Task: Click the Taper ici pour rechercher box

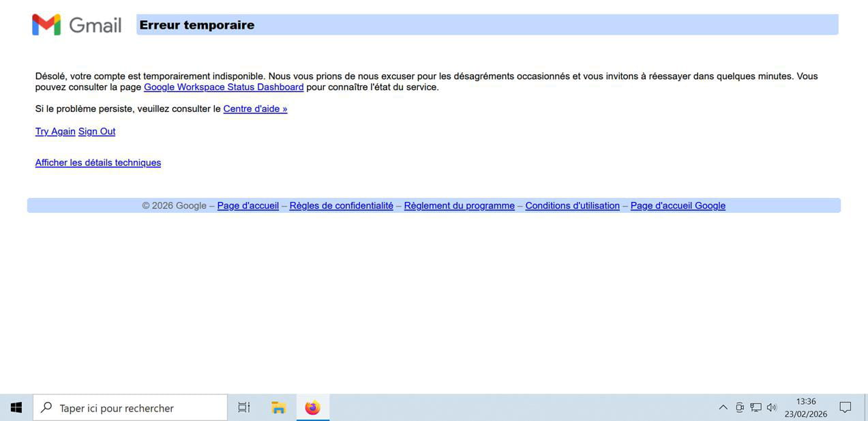Action: pos(130,407)
